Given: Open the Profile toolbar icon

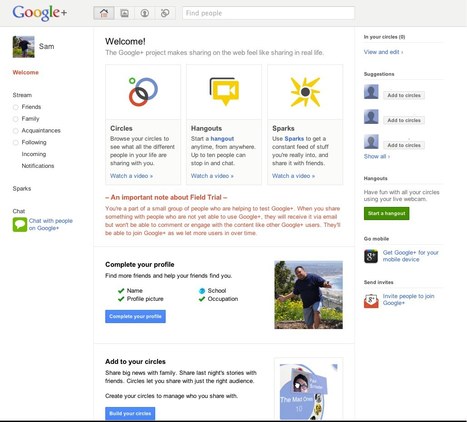Looking at the screenshot, I should [x=145, y=13].
